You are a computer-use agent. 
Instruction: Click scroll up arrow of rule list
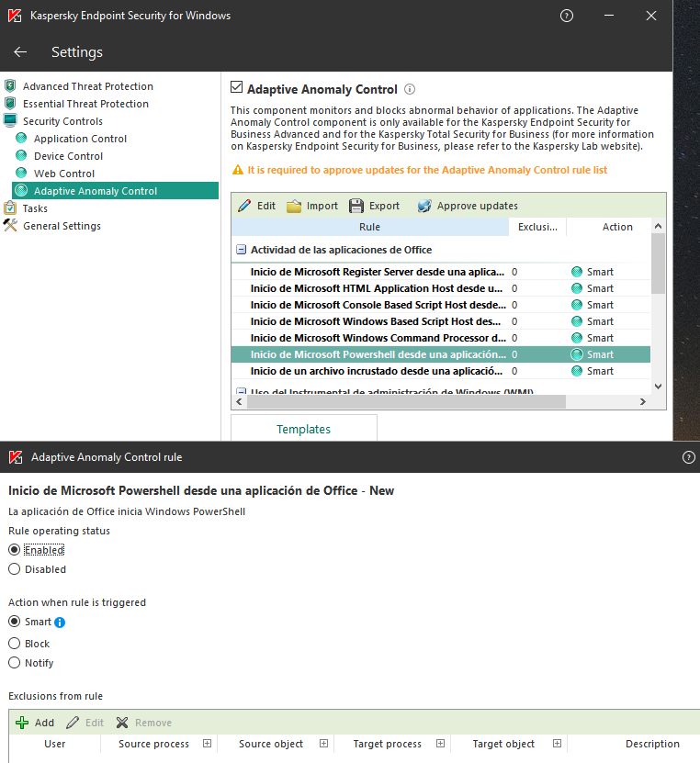pos(658,226)
